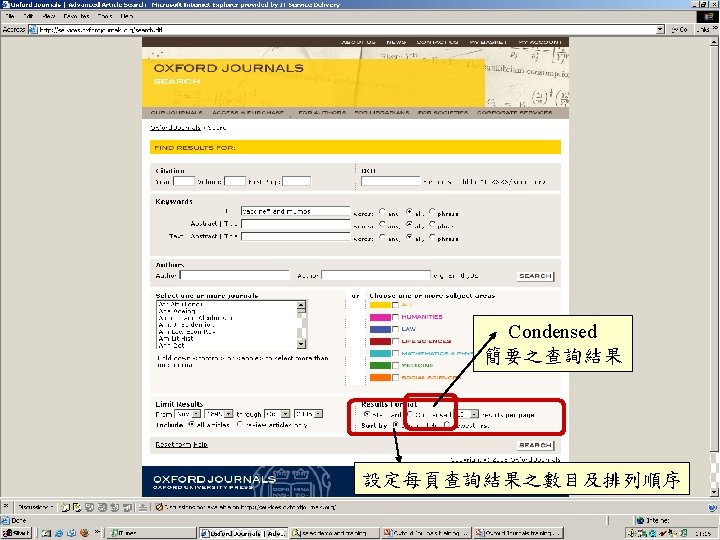
Task: Expand the address bar URL history dropdown
Action: (x=660, y=29)
